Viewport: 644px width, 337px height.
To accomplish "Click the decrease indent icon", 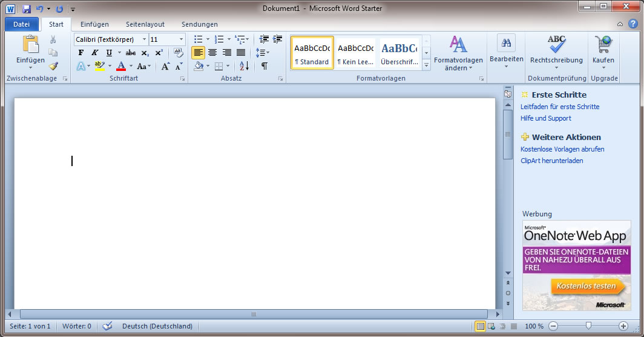I will 264,39.
